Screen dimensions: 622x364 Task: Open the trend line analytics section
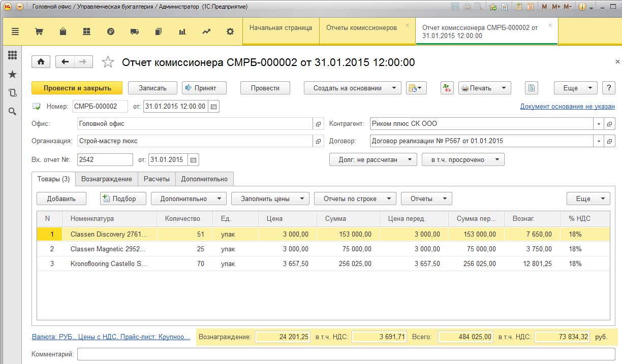click(206, 31)
